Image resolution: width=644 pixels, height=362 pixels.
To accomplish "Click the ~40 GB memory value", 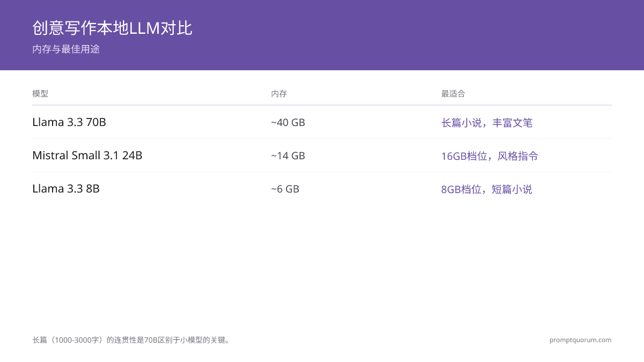I will click(288, 123).
